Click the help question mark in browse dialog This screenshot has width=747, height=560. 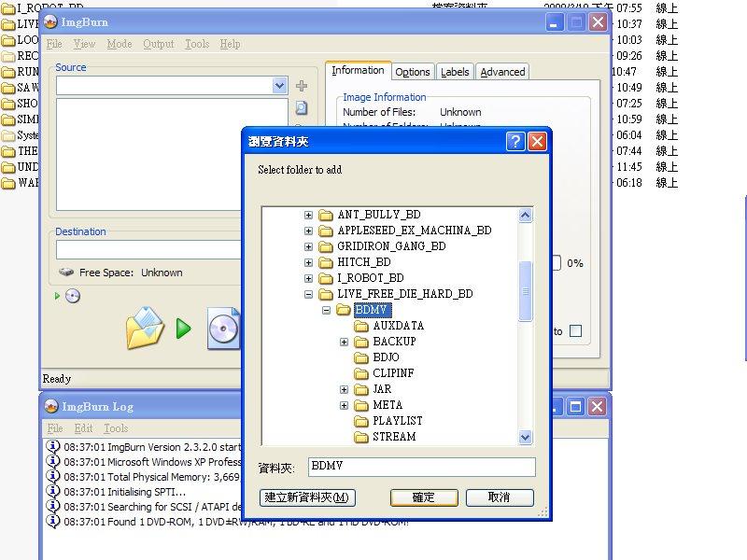click(515, 142)
